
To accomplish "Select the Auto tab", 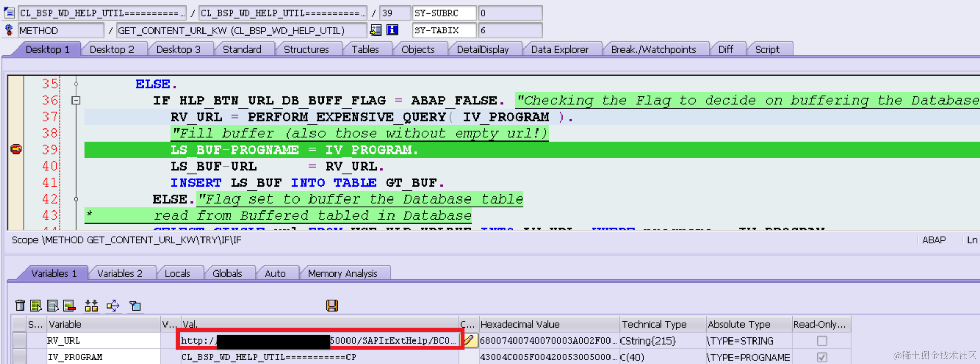I will pos(275,273).
